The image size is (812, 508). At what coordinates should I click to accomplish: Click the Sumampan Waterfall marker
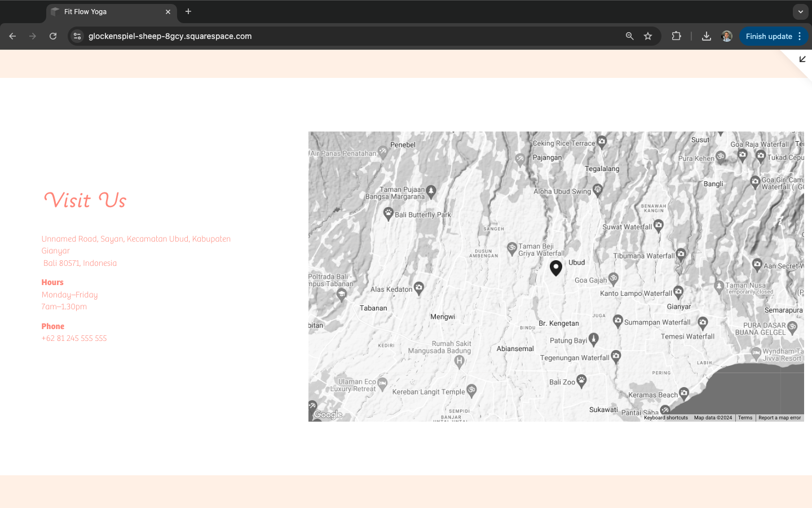(617, 321)
